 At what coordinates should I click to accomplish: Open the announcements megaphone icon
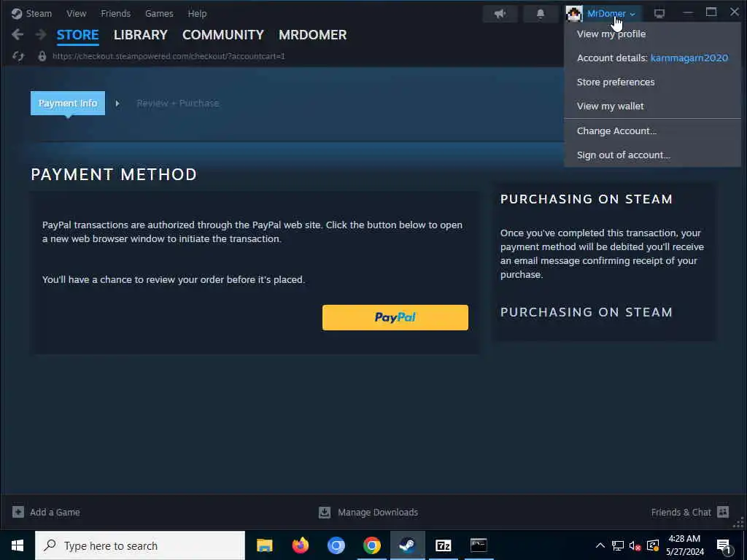point(500,13)
